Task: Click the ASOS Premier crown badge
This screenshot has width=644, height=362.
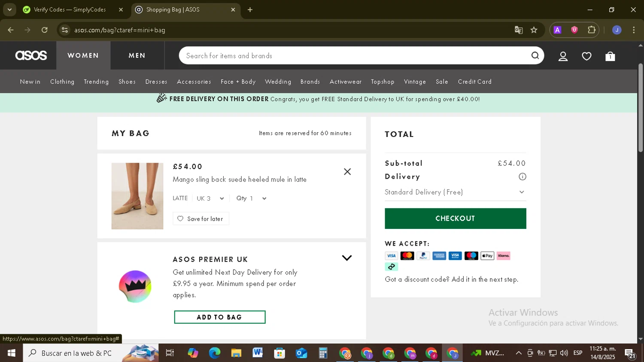Action: point(135,286)
